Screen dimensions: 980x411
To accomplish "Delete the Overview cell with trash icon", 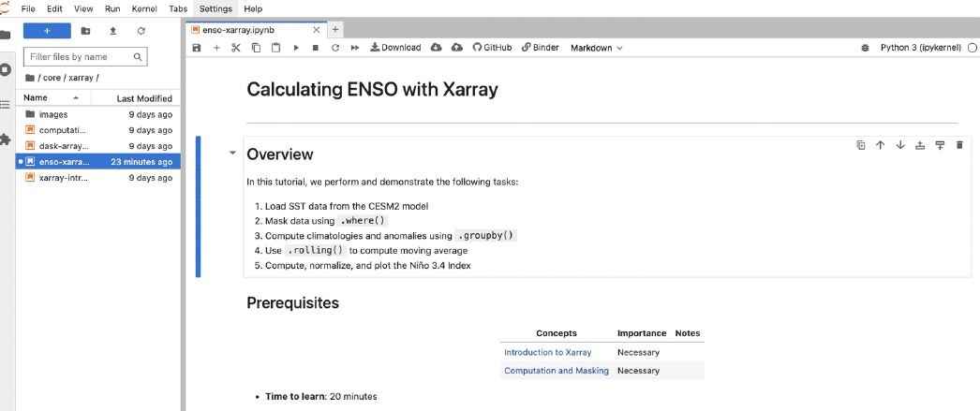I will coord(960,145).
